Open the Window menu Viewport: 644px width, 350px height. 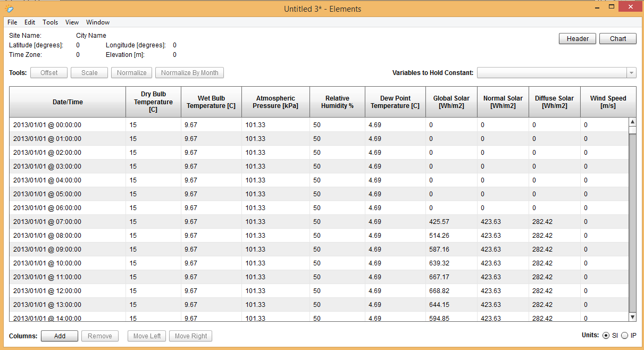pos(98,22)
